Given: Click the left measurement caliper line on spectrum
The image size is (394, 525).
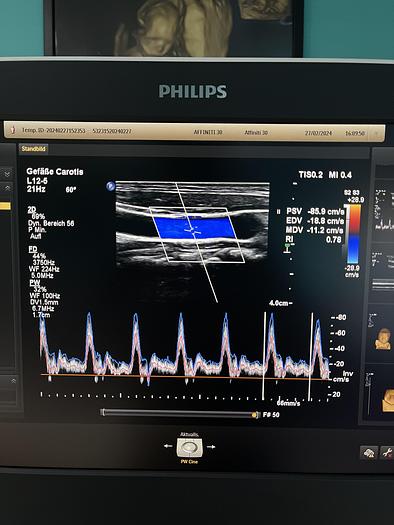Looking at the screenshot, I should 264,356.
